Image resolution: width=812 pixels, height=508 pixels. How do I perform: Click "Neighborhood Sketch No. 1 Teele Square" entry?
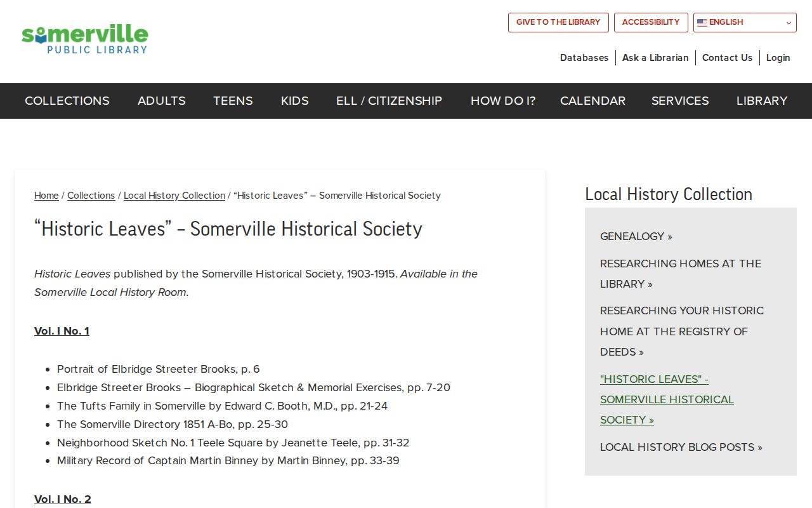pos(233,443)
